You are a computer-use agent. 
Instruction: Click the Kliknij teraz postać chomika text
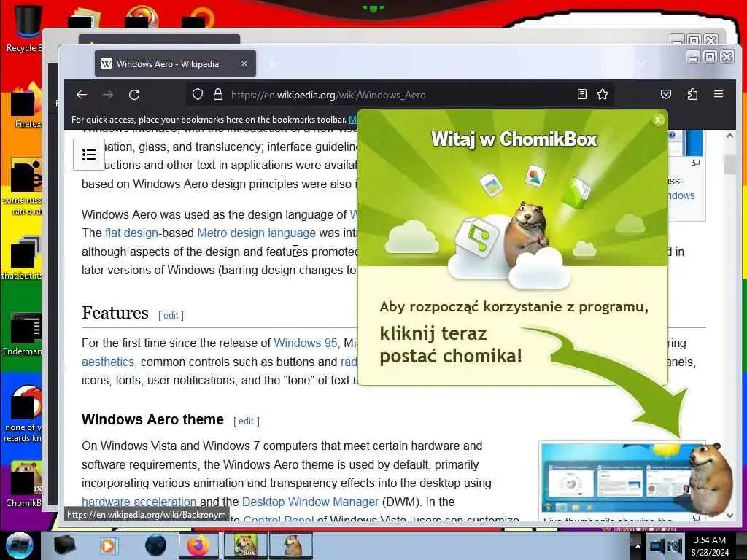pyautogui.click(x=451, y=345)
